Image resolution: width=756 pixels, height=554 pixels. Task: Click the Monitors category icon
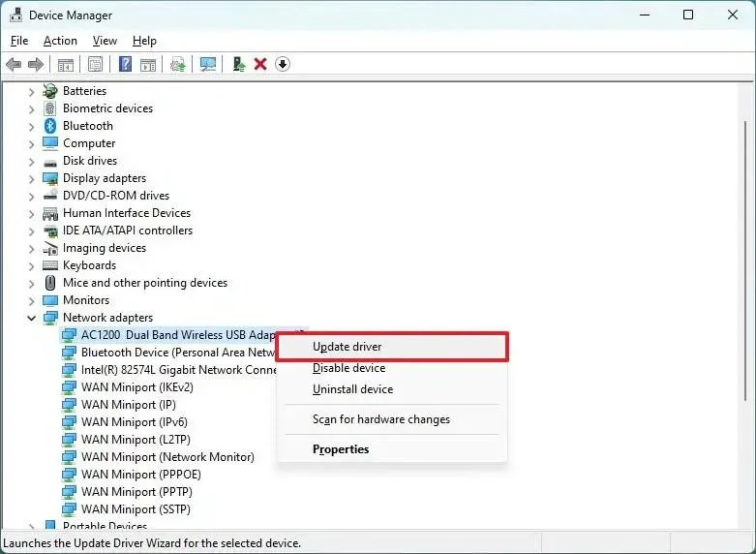pos(50,300)
